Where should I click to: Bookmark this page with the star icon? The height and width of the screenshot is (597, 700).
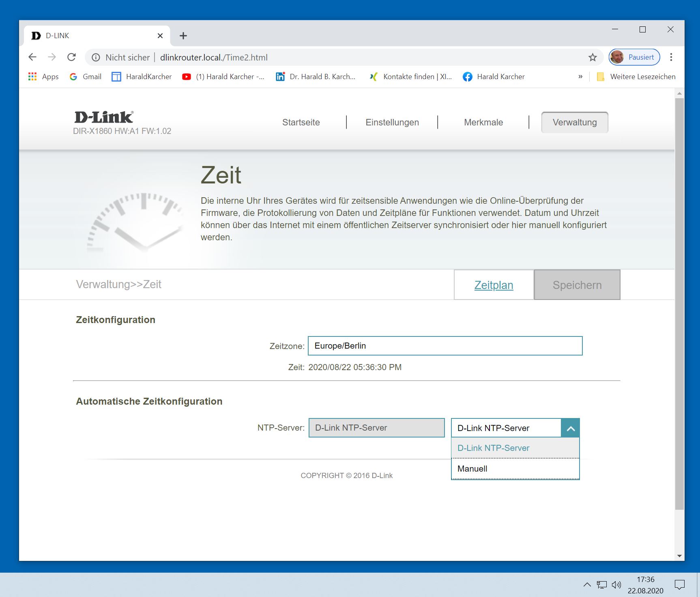(x=593, y=58)
